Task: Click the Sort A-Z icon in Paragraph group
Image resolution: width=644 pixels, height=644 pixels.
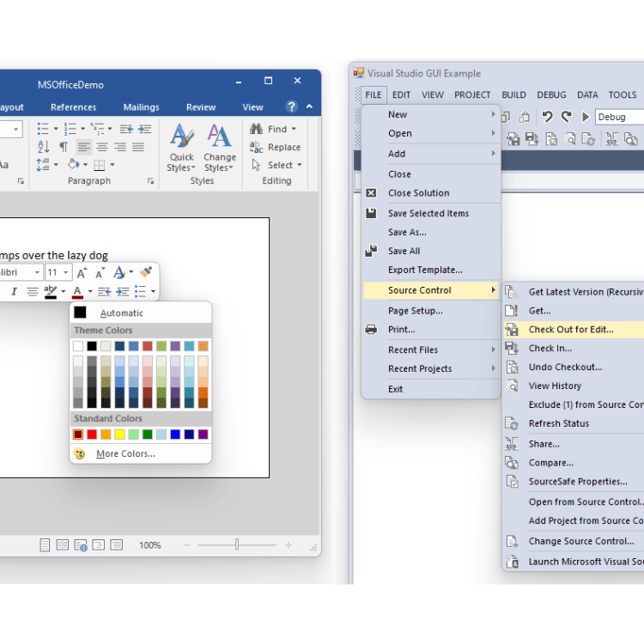Action: pos(44,148)
